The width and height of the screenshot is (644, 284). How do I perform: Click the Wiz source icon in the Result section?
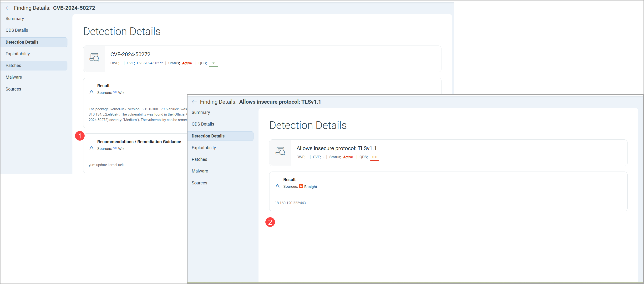coord(115,92)
